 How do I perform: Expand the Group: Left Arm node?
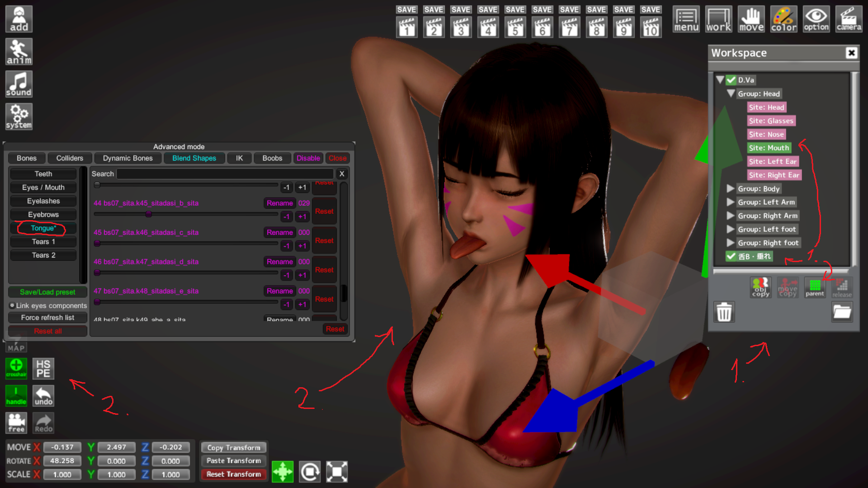tap(731, 202)
